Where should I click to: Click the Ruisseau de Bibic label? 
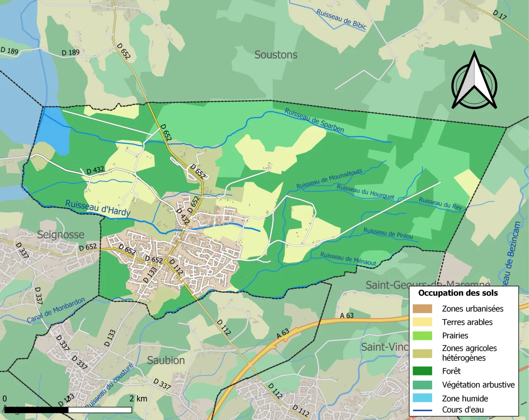tap(341, 19)
